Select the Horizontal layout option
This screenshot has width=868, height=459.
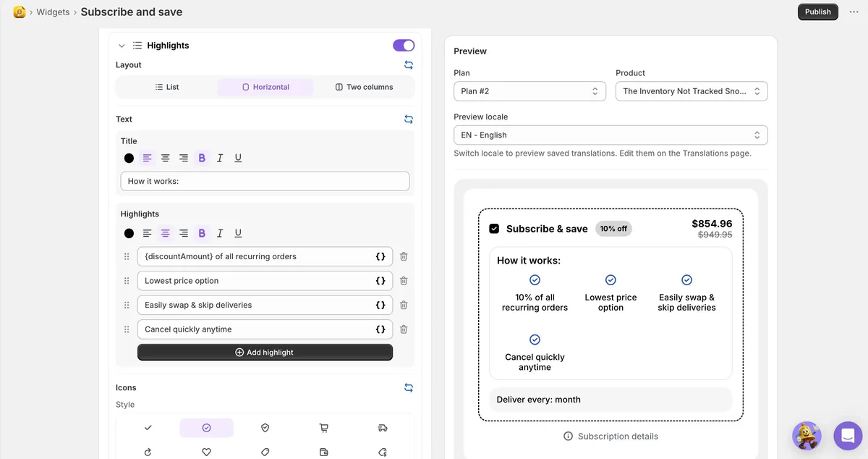265,87
